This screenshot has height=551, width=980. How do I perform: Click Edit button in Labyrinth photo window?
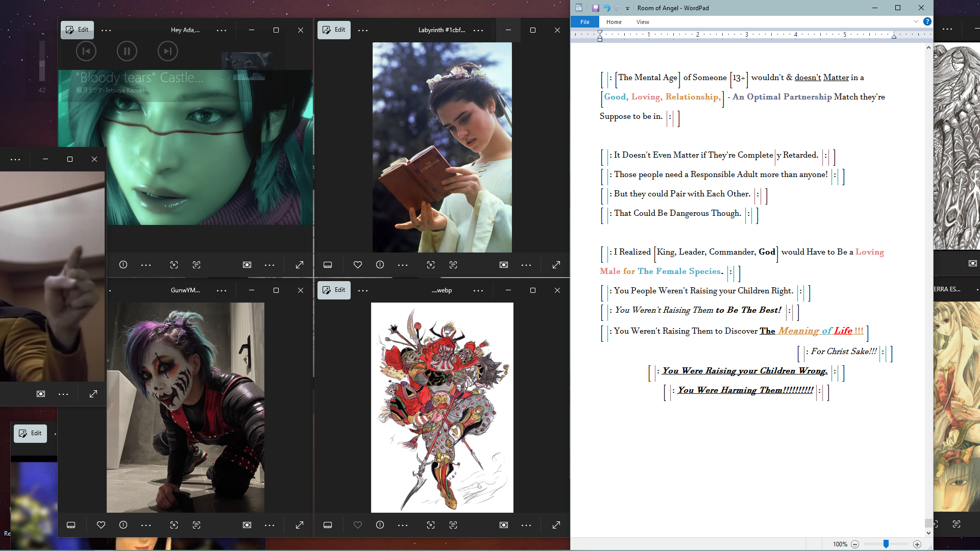334,30
